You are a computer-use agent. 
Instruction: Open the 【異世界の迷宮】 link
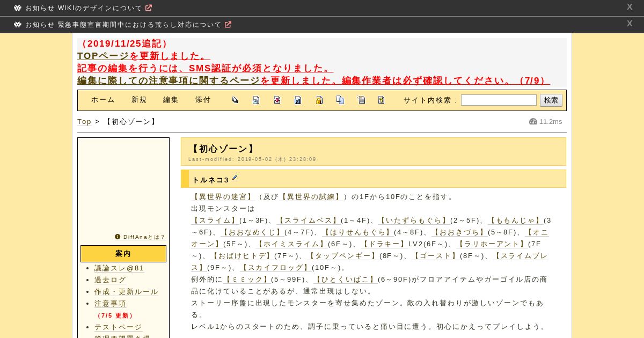pos(224,197)
